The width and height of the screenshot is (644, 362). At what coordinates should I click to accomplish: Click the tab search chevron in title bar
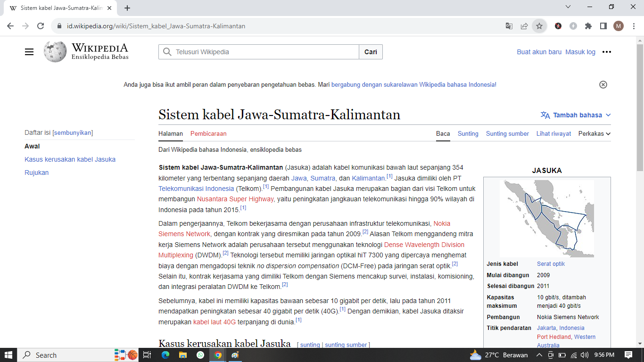[x=568, y=7]
